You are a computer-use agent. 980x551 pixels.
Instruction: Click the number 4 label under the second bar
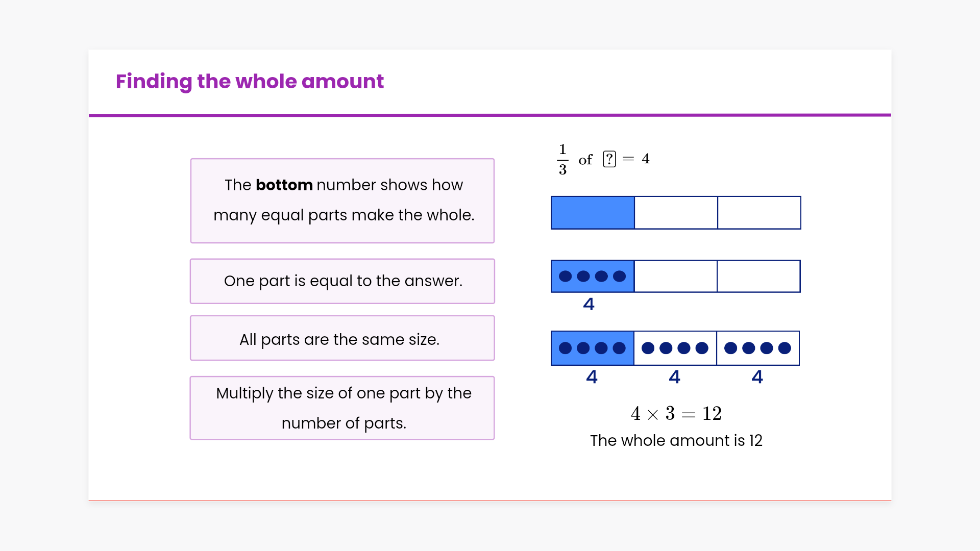589,304
